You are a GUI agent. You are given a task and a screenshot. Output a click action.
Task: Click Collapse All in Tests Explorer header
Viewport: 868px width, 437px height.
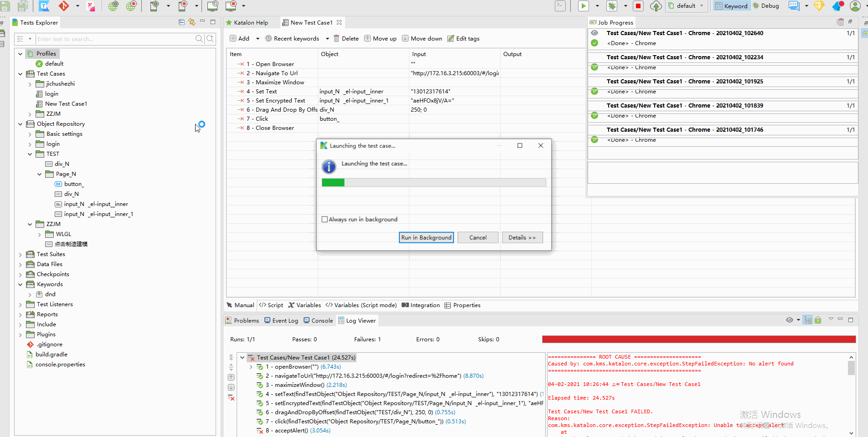[181, 22]
